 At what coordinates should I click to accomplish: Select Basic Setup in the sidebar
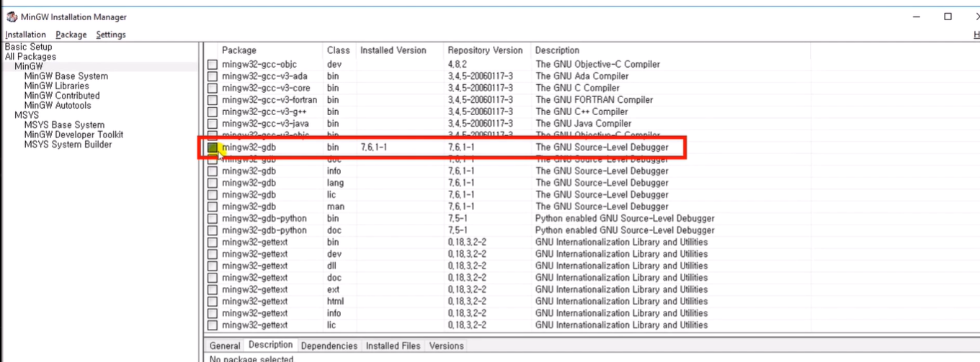(28, 47)
